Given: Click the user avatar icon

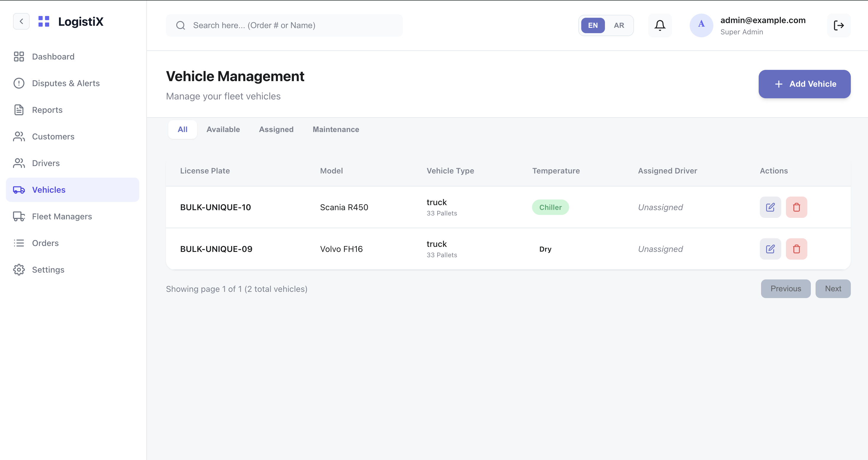Looking at the screenshot, I should 701,25.
